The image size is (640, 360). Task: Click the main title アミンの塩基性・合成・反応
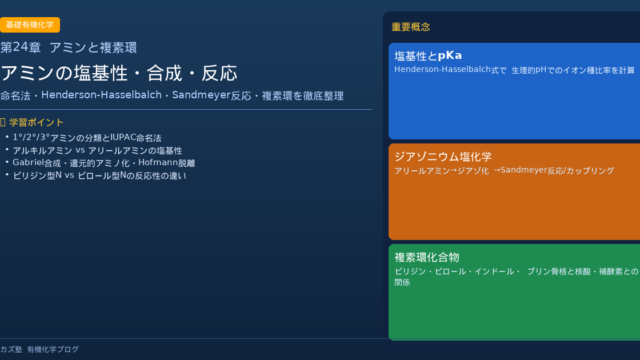(119, 73)
